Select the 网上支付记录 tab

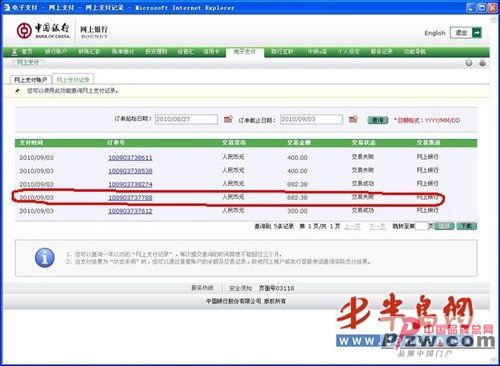(x=73, y=80)
